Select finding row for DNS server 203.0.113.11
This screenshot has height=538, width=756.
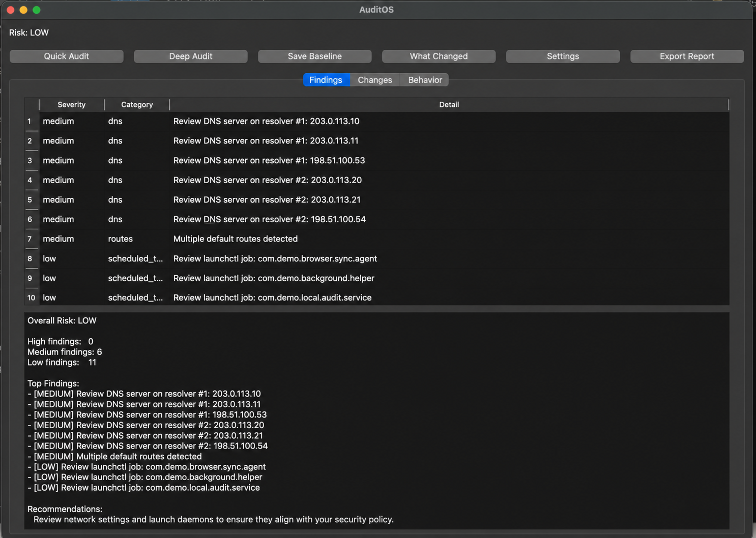[377, 141]
